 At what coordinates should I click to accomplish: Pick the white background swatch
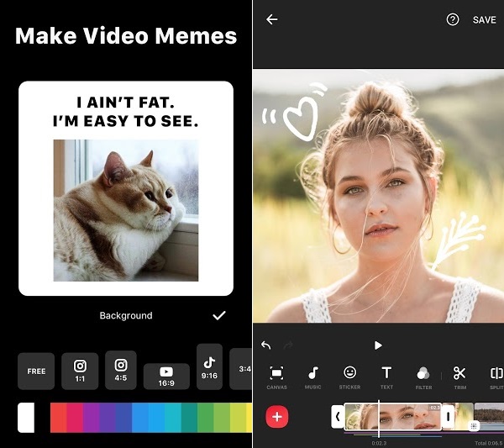[26, 418]
